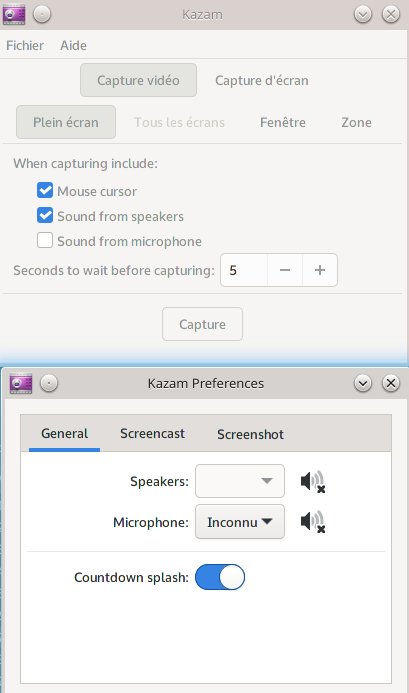
Task: Roll up the Kazam Preferences window with chevron
Action: [363, 383]
